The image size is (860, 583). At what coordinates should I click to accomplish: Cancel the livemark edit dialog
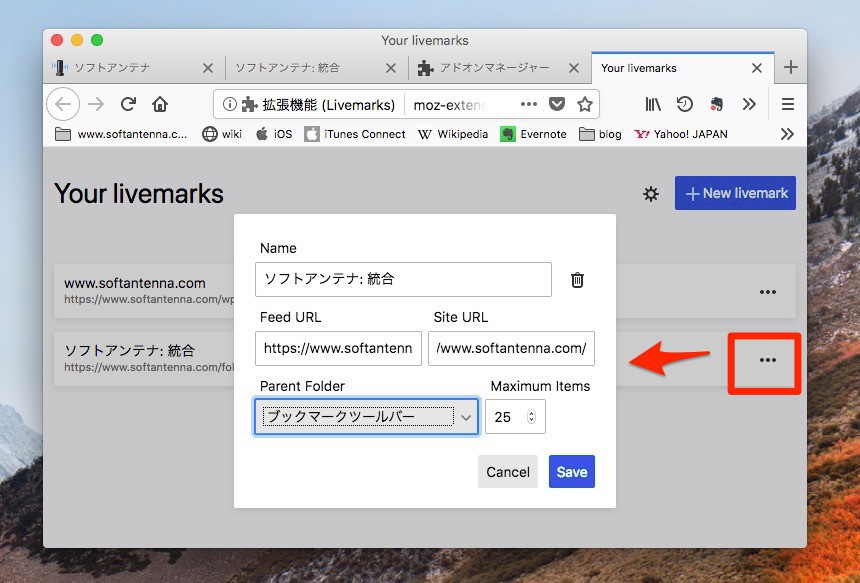pos(508,472)
